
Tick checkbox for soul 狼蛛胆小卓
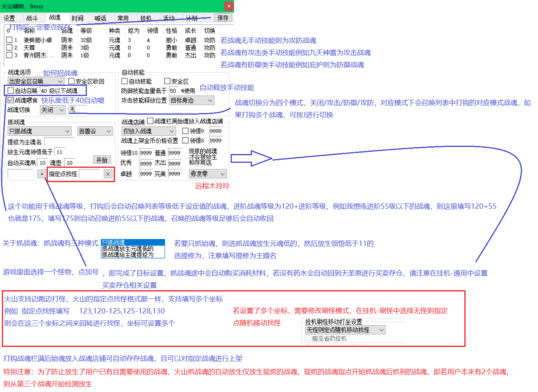[9, 40]
